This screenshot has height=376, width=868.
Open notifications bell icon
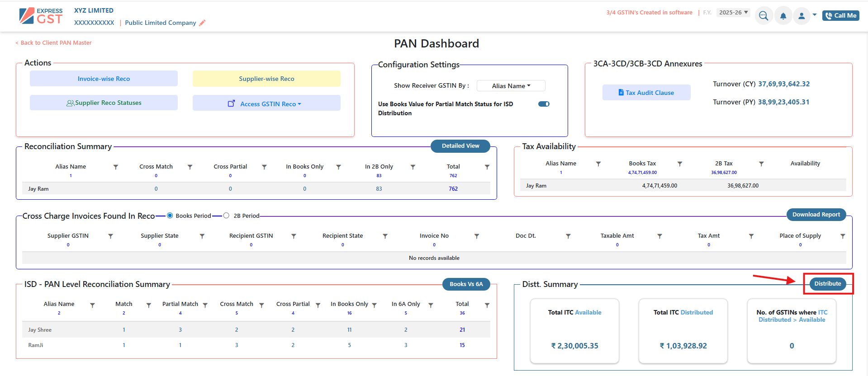783,16
